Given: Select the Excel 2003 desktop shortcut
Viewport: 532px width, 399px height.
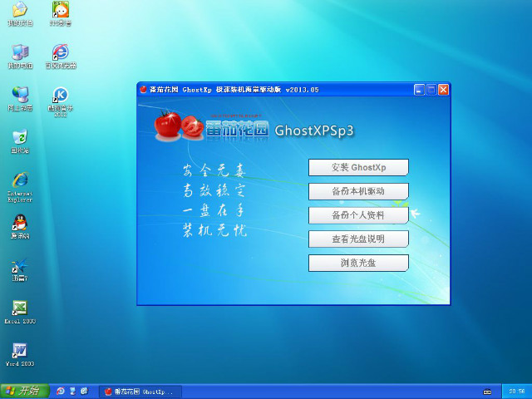Looking at the screenshot, I should click(20, 313).
